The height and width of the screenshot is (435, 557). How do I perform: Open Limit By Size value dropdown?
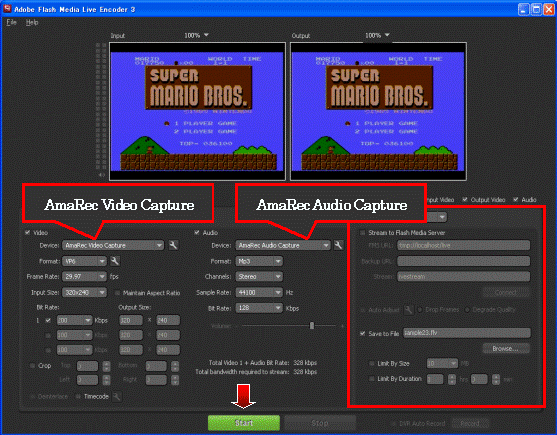pos(442,363)
